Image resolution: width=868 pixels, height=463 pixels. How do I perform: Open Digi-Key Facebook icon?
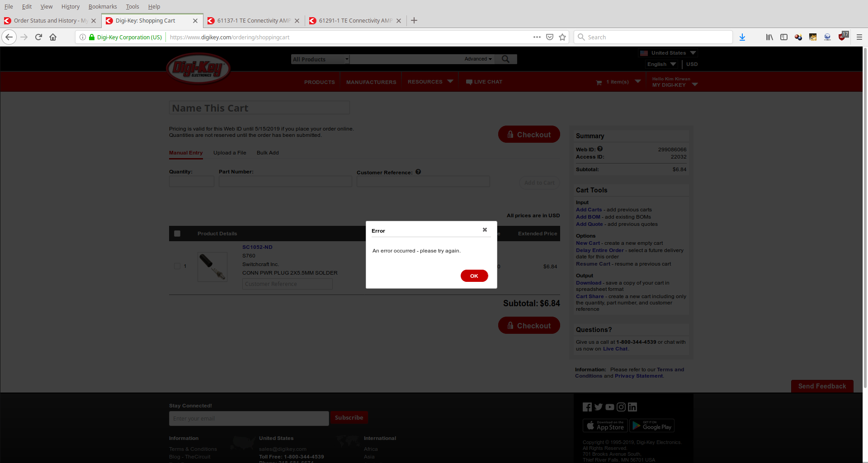click(587, 407)
